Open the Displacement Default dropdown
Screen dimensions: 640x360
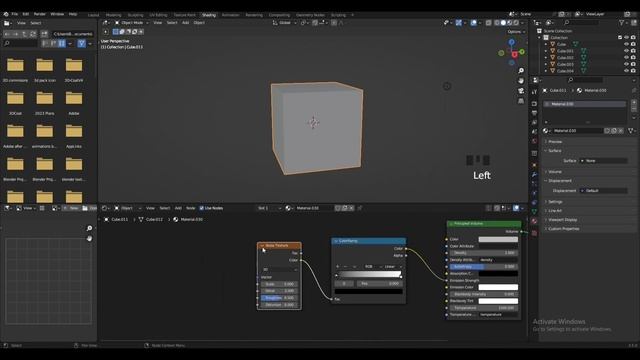(x=603, y=191)
